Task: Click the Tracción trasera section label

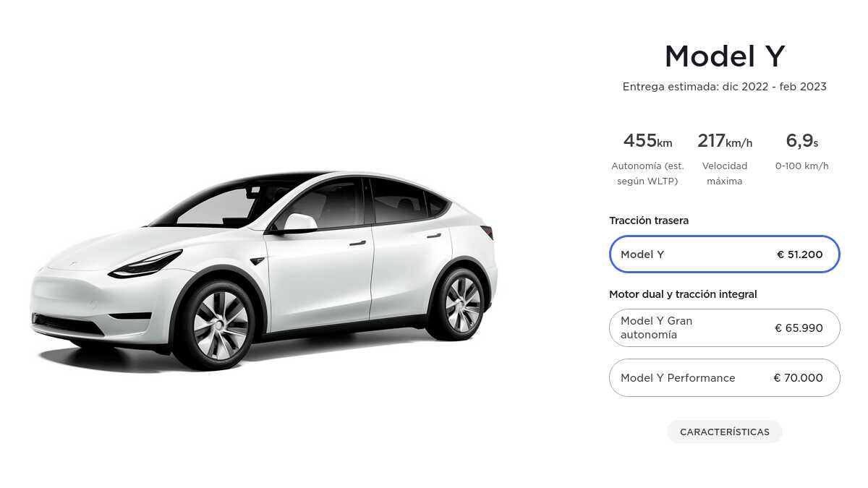Action: pos(649,221)
